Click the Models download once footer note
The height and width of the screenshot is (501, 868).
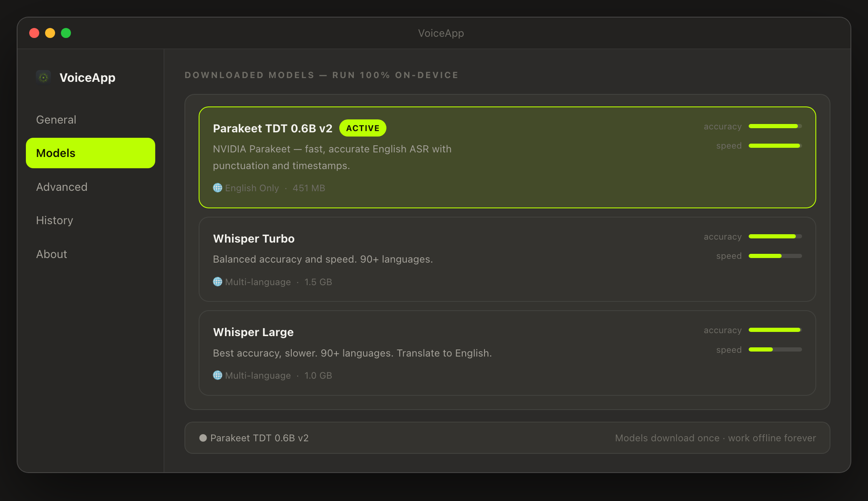(716, 438)
